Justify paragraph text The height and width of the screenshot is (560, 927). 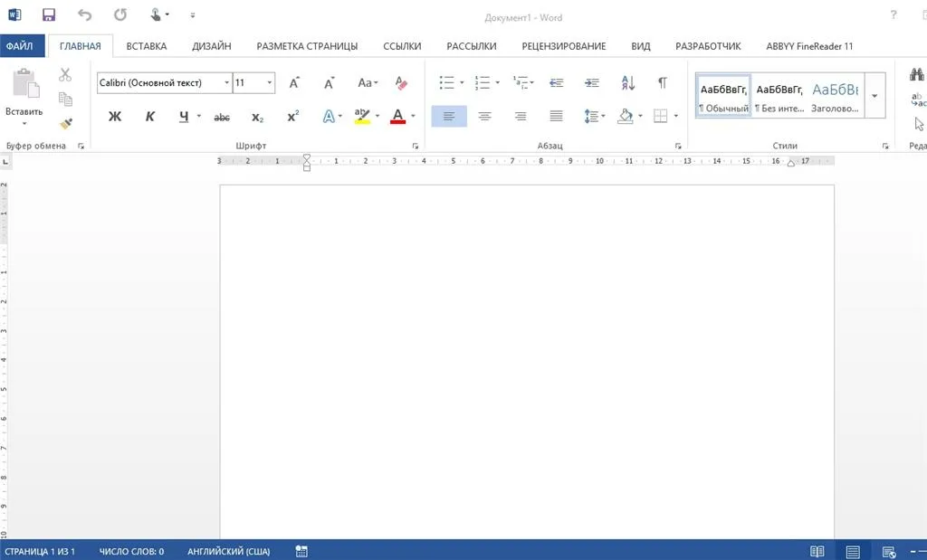click(557, 117)
